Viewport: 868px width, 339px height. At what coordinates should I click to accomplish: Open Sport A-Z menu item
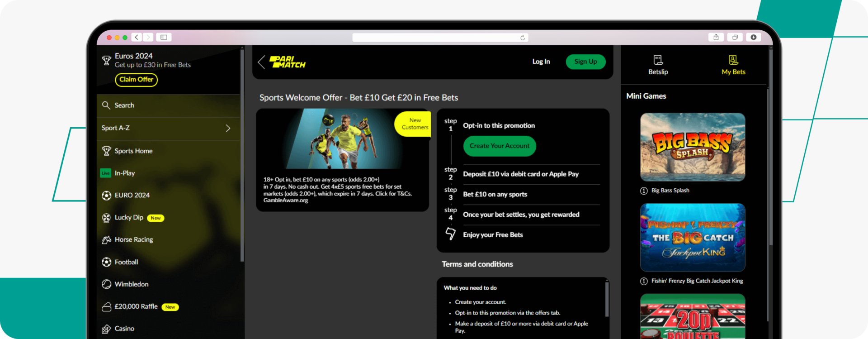pyautogui.click(x=168, y=128)
